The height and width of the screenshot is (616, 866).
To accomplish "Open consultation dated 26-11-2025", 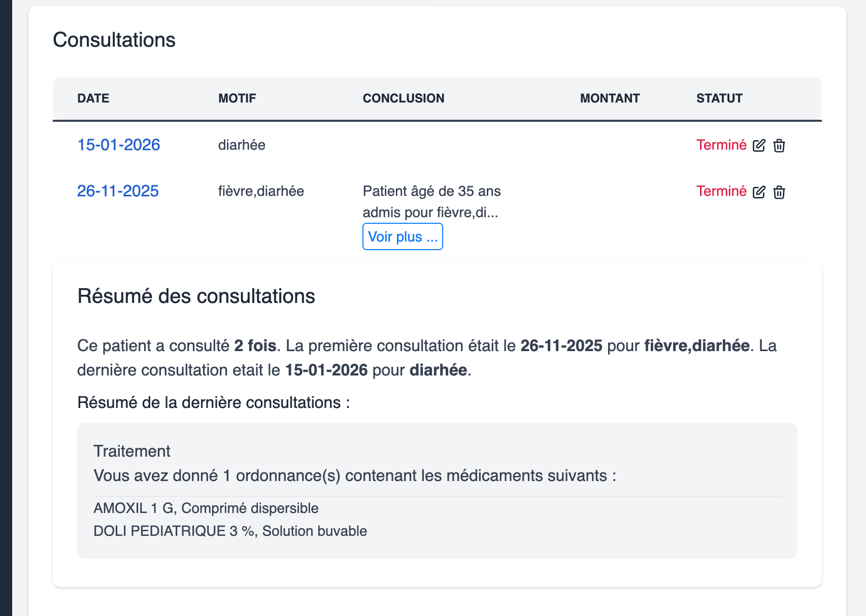I will pos(117,191).
